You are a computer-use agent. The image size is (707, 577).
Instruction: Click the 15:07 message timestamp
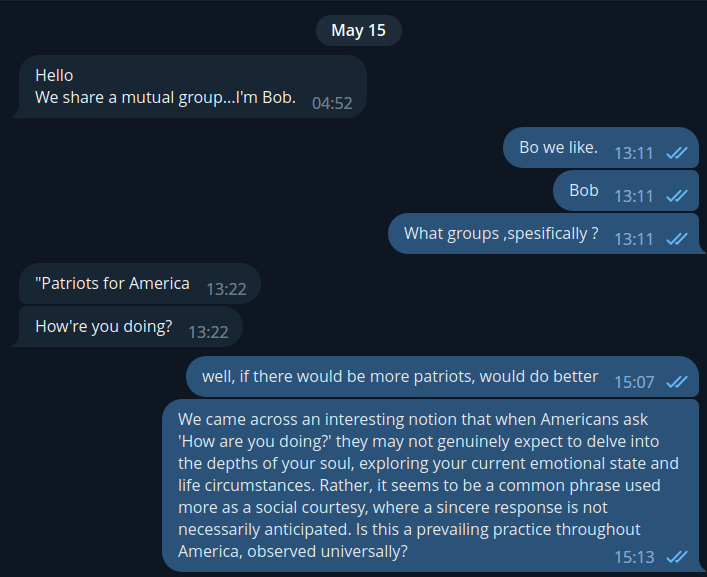pyautogui.click(x=634, y=381)
